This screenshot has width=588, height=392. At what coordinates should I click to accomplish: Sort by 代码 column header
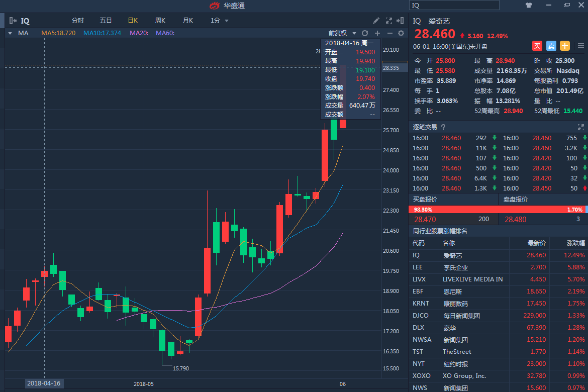[x=419, y=243]
